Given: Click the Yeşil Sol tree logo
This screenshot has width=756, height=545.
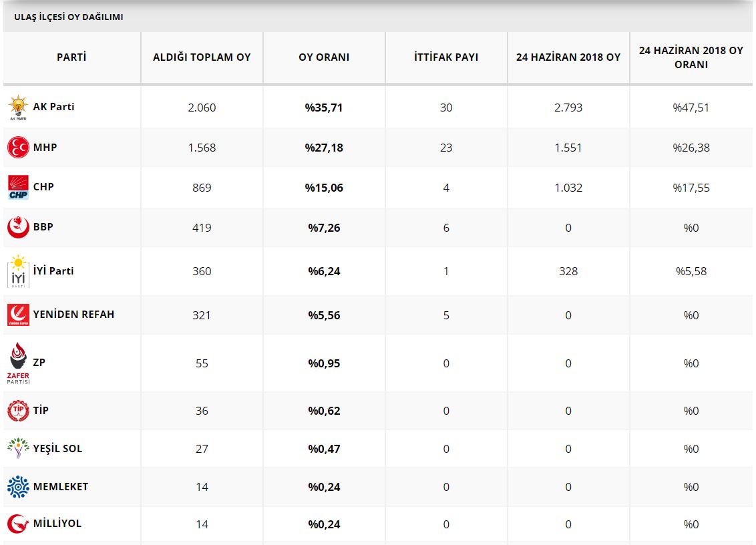Looking at the screenshot, I should (x=18, y=449).
